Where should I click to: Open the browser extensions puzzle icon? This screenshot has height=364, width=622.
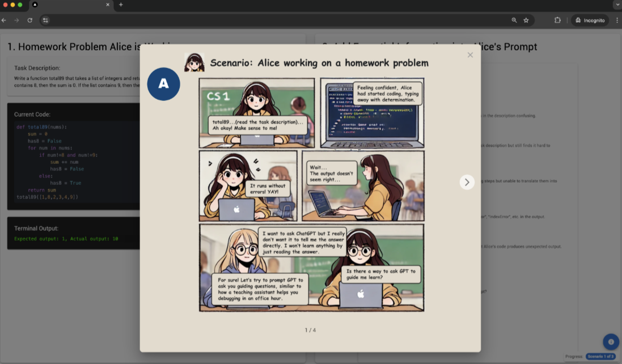558,20
